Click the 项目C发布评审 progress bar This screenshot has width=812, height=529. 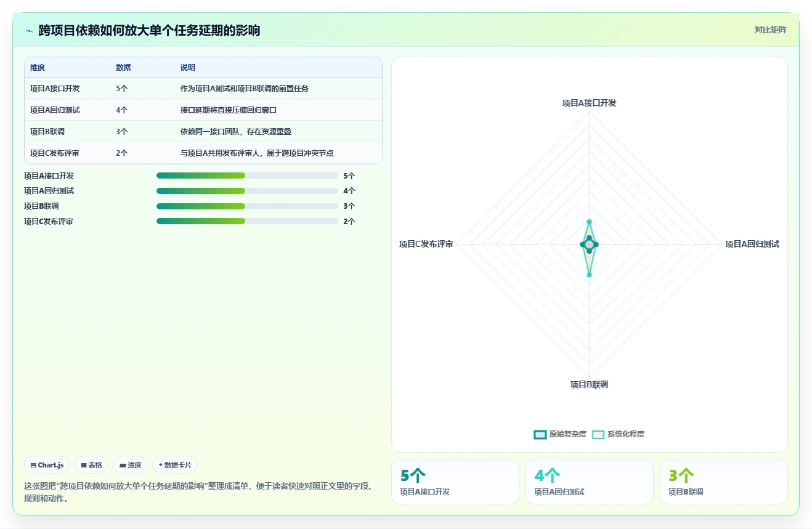coord(247,221)
